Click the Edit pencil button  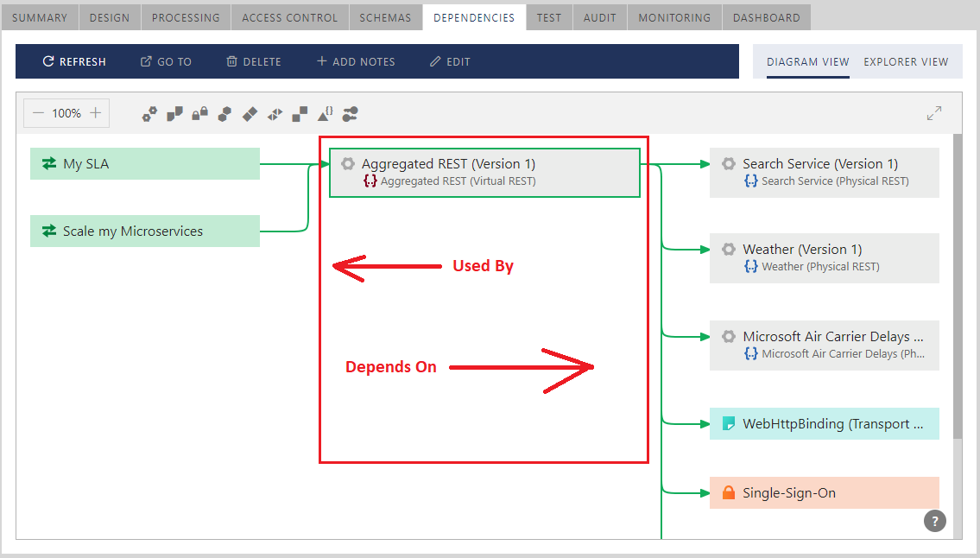450,61
